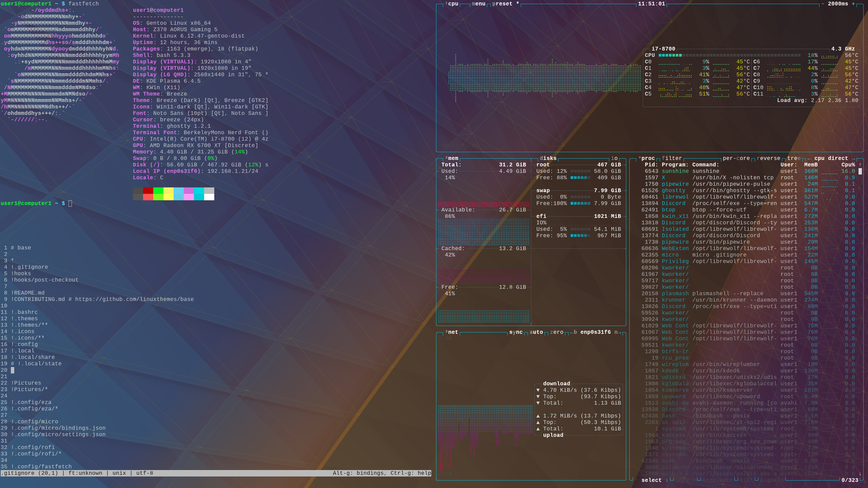
Task: Toggle disks view in mem box
Action: click(x=548, y=159)
